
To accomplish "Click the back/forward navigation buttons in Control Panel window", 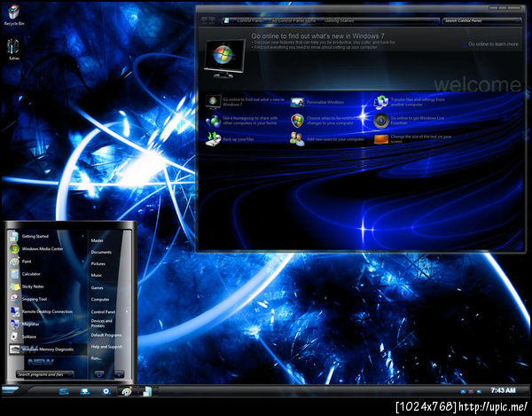I will [x=207, y=20].
